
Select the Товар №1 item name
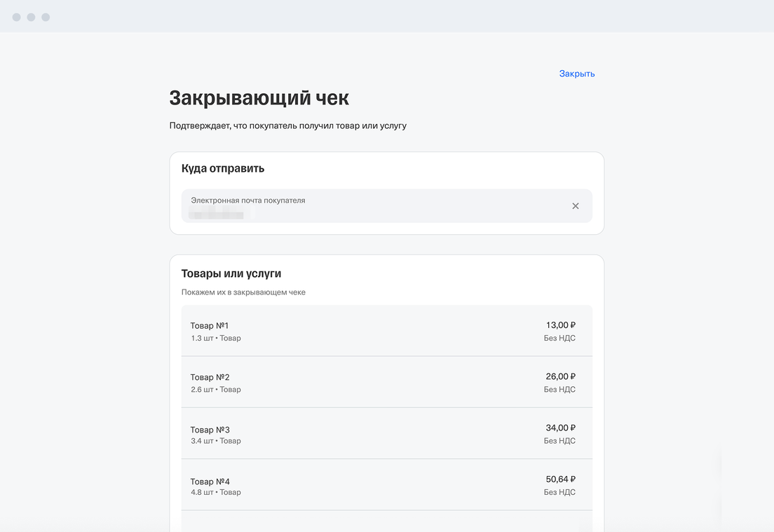pyautogui.click(x=210, y=326)
